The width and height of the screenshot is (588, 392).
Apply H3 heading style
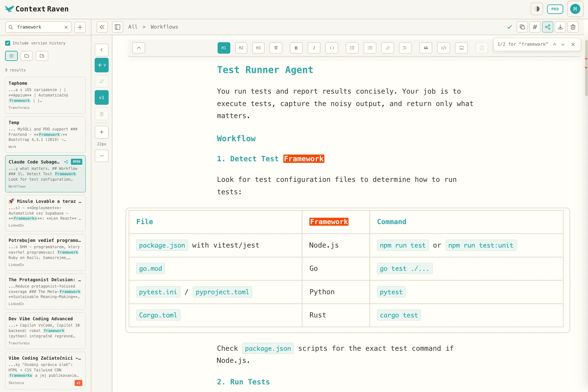click(x=258, y=48)
